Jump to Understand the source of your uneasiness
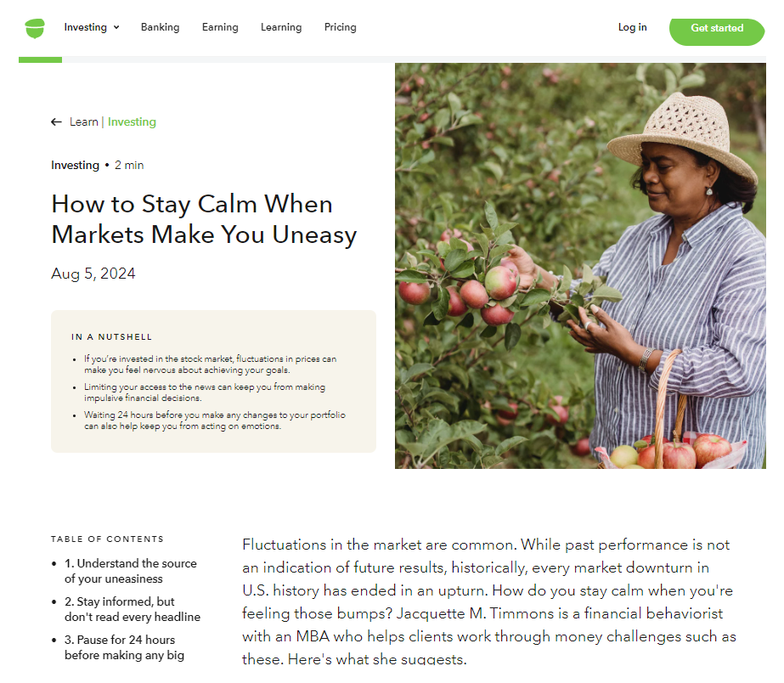Image resolution: width=784 pixels, height=683 pixels. tap(131, 571)
